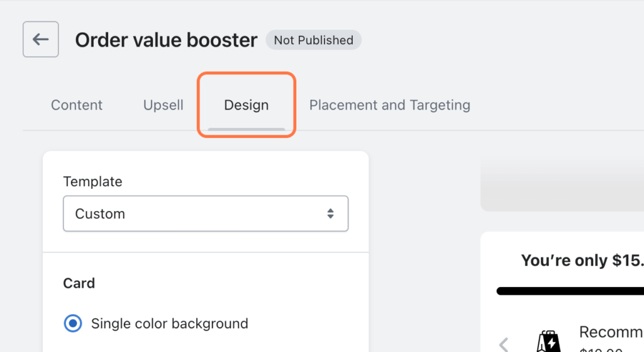Click the Template select up-down arrows
644x352 pixels.
click(x=330, y=214)
